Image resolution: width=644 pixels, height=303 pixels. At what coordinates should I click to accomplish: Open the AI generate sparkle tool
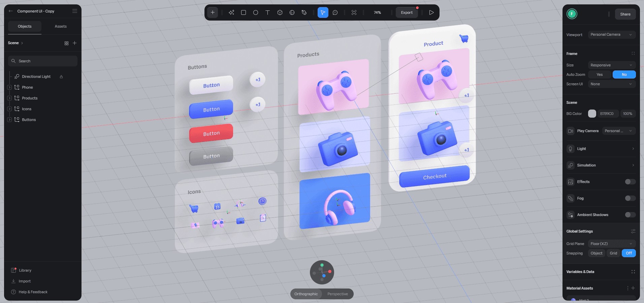coord(231,12)
